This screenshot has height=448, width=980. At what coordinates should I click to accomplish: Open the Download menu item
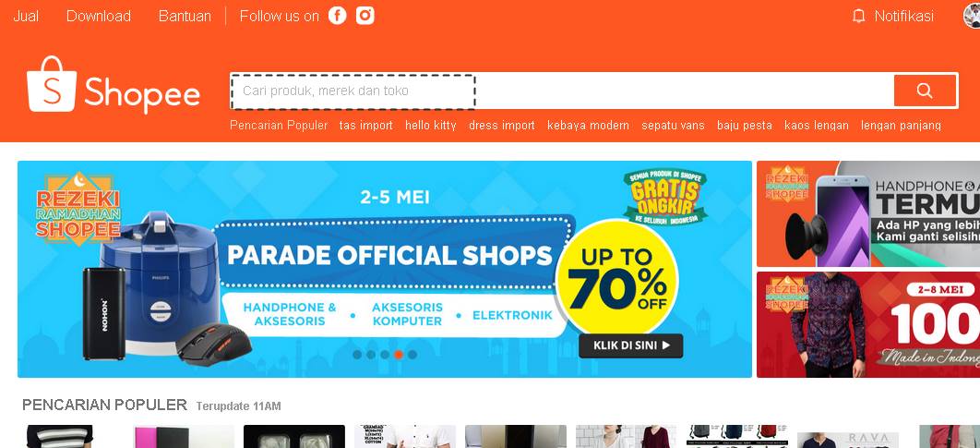tap(99, 17)
